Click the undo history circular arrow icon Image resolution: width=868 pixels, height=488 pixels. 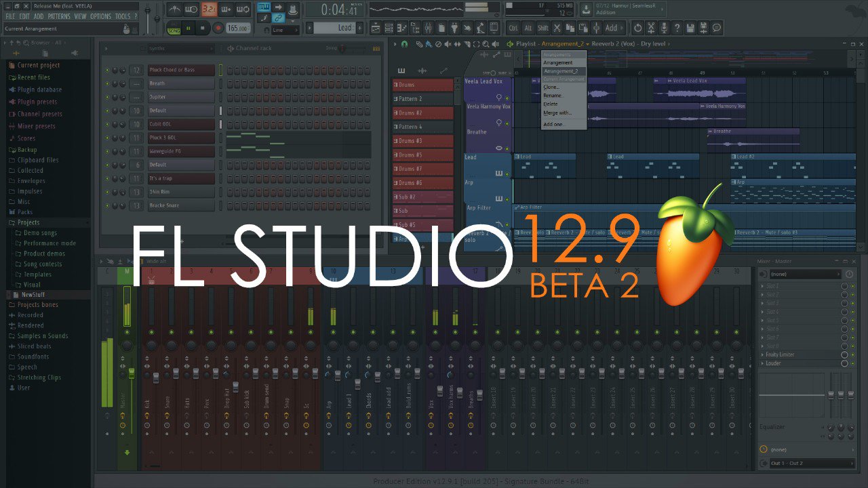pos(637,28)
